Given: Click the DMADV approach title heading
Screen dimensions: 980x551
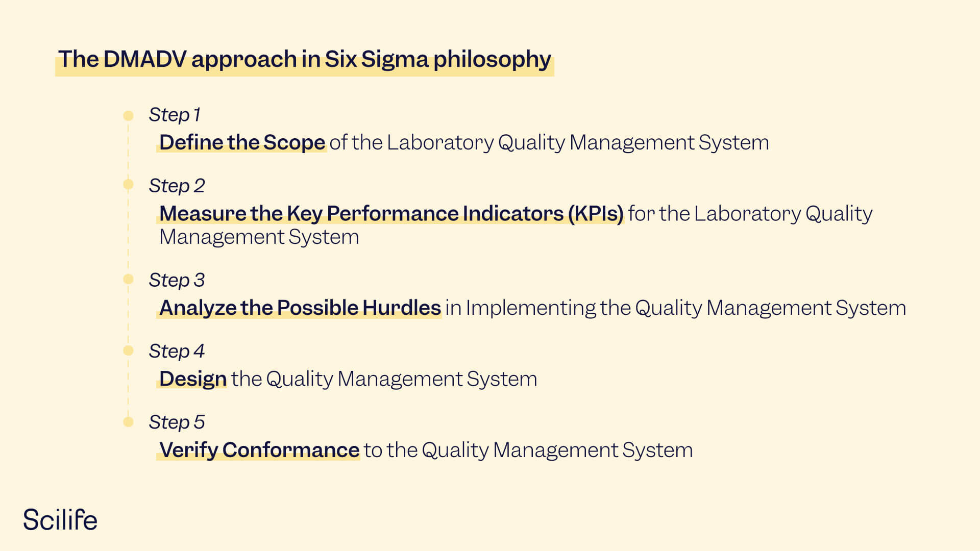Looking at the screenshot, I should point(305,60).
